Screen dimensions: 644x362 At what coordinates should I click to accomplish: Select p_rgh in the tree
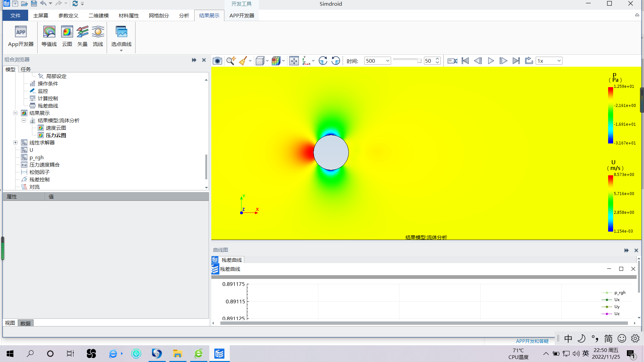point(36,157)
